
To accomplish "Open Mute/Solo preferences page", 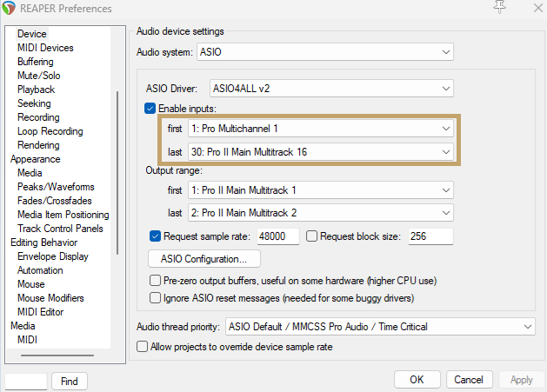I will tap(39, 76).
